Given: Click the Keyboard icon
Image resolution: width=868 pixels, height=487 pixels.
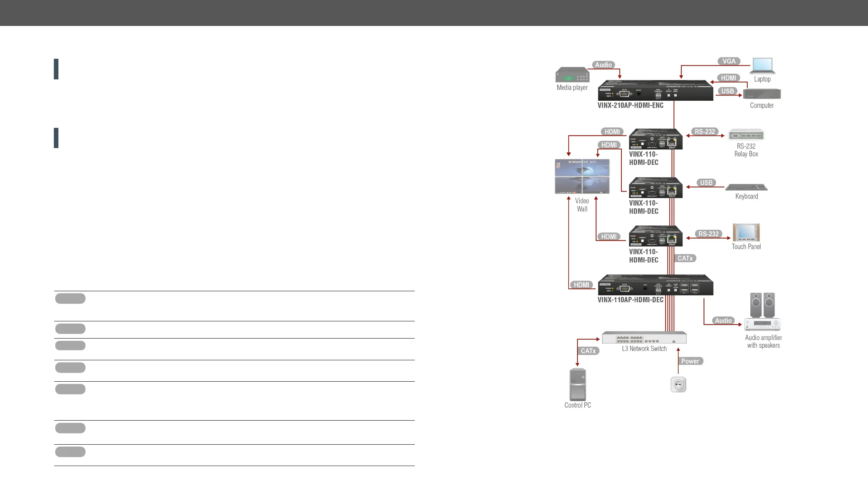Looking at the screenshot, I should [746, 187].
